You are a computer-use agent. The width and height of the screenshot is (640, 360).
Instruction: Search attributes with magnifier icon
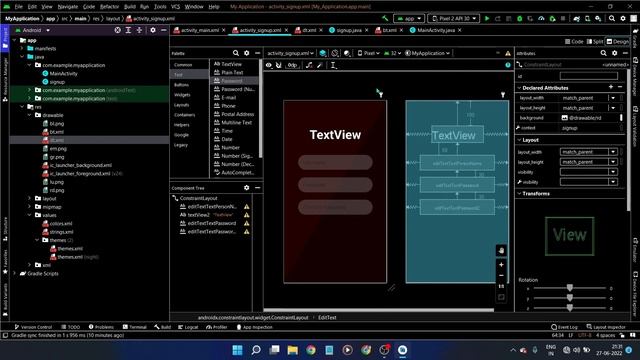click(x=604, y=53)
